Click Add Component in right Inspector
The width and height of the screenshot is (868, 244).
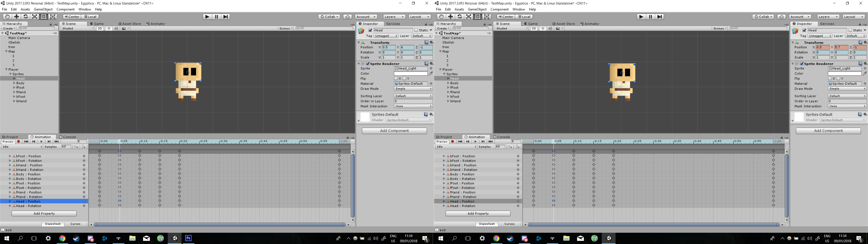[828, 131]
